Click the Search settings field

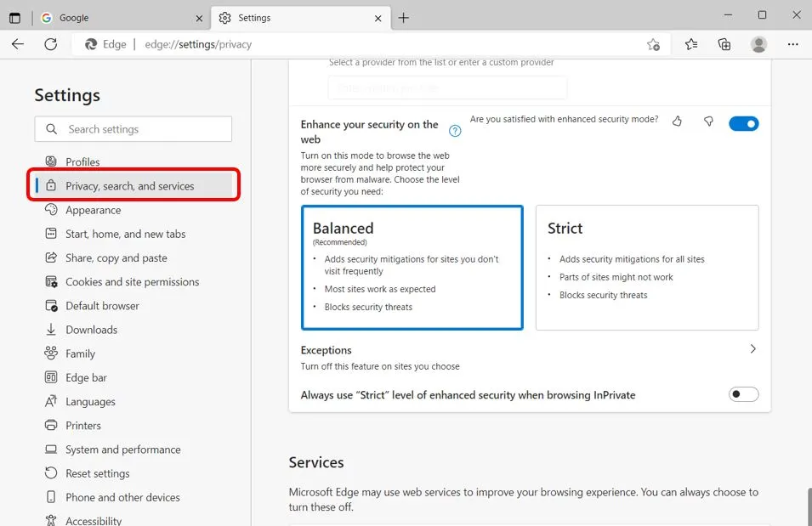click(133, 129)
